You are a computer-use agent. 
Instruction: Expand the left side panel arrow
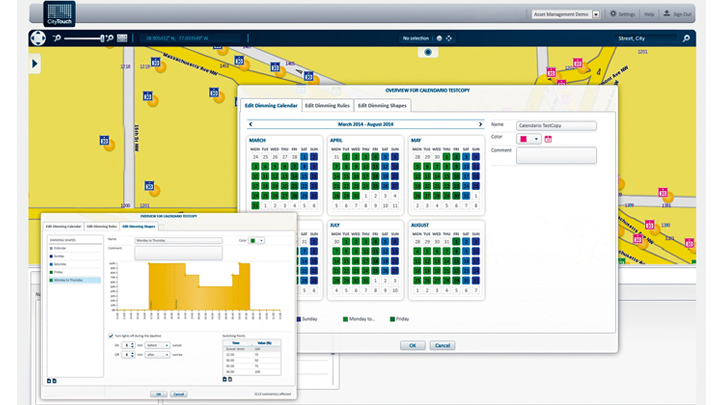pyautogui.click(x=36, y=64)
